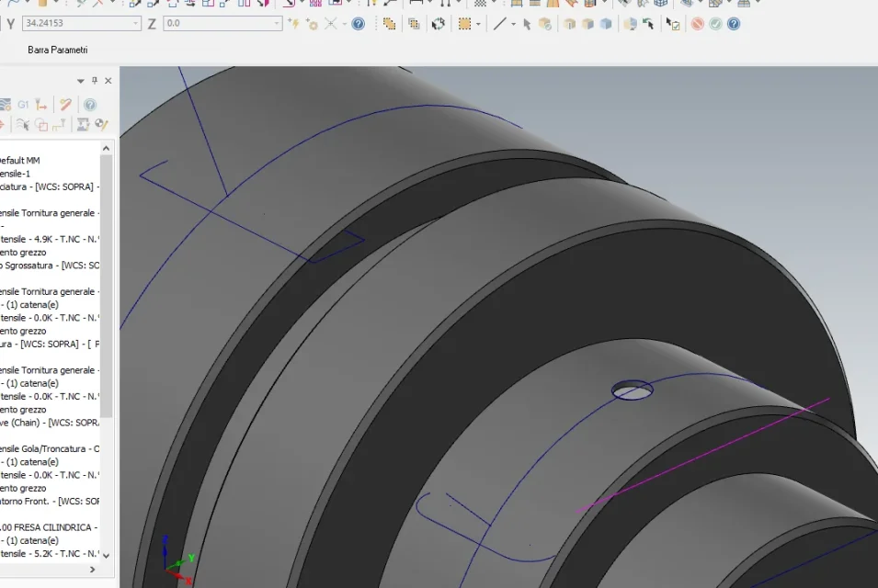Click the Barra Parametri label

[57, 50]
